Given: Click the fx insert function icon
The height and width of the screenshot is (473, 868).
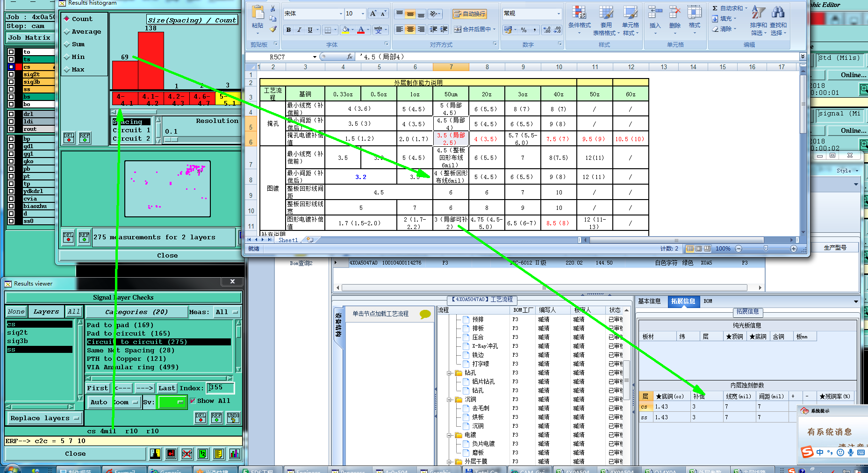Looking at the screenshot, I should (349, 57).
